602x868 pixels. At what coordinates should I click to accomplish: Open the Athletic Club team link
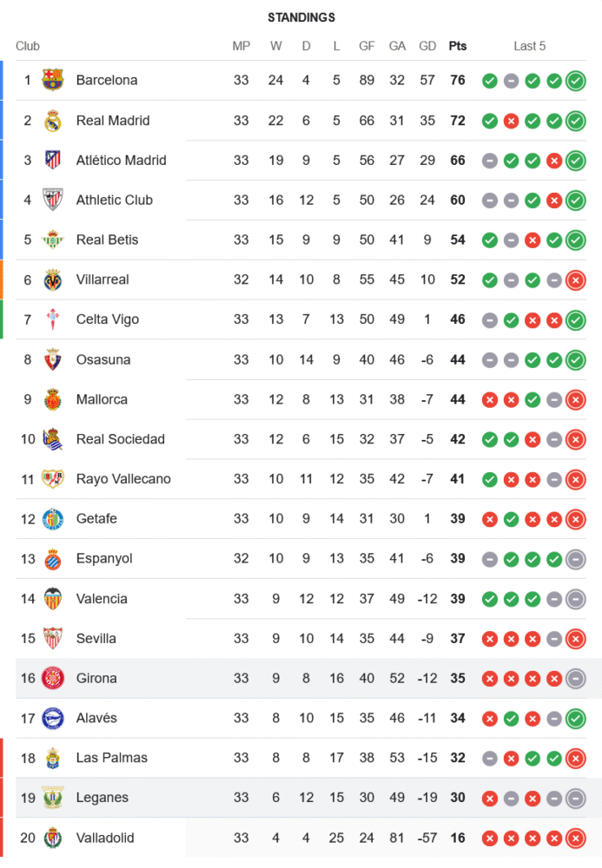pos(114,200)
